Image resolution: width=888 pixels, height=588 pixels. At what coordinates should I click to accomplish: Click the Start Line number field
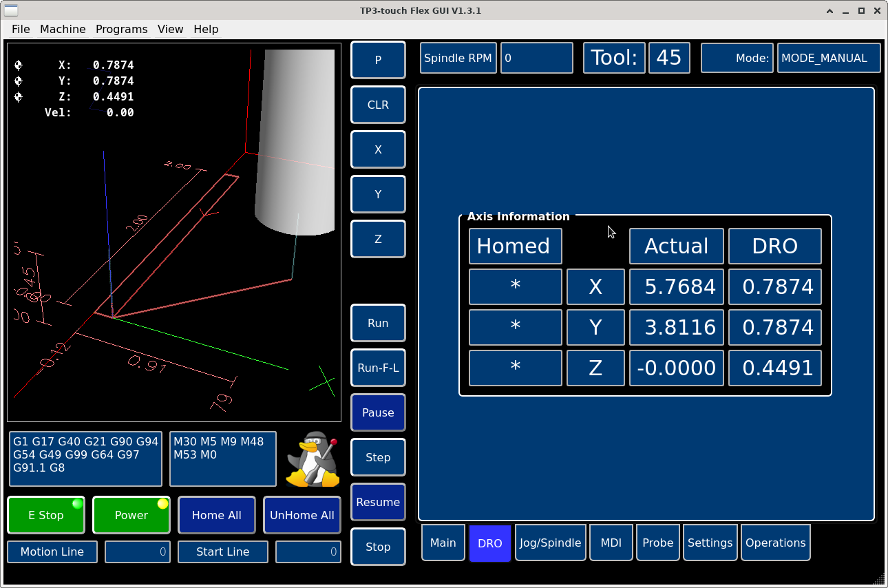tap(308, 552)
